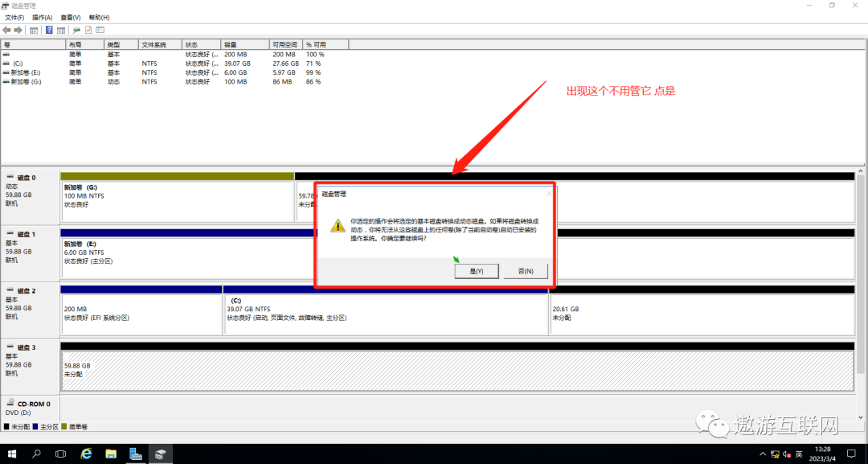
Task: Click the CD-ROM 0 drive icon
Action: (x=10, y=403)
